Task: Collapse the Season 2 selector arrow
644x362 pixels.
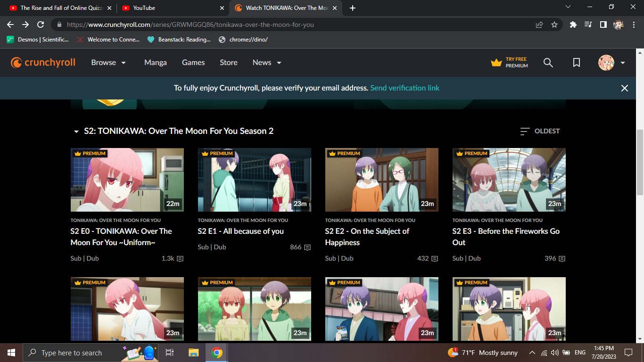Action: coord(76,132)
